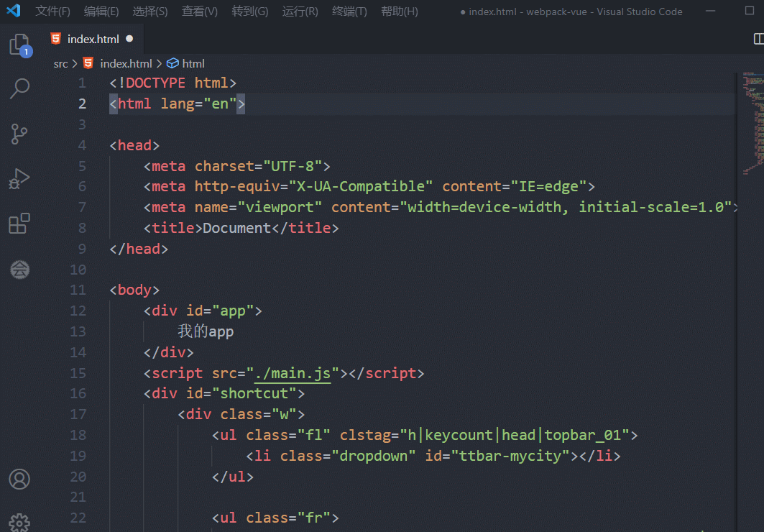Click the circular plugin icon below Extensions
The image size is (764, 532).
pyautogui.click(x=19, y=270)
